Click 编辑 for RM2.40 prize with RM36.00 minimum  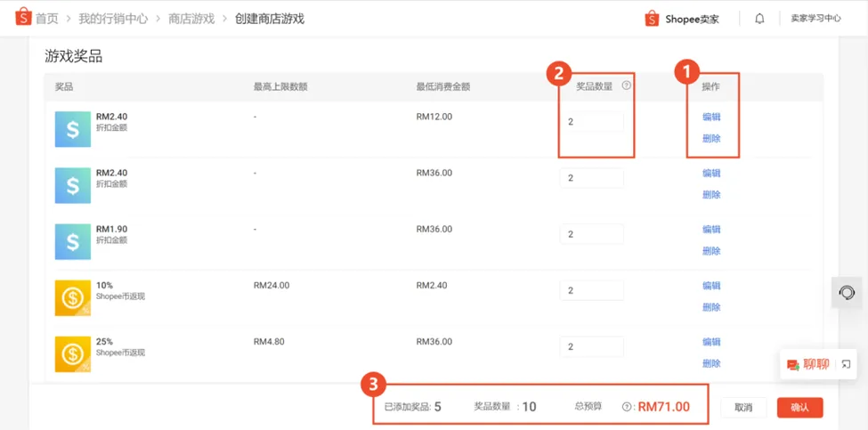(x=711, y=174)
